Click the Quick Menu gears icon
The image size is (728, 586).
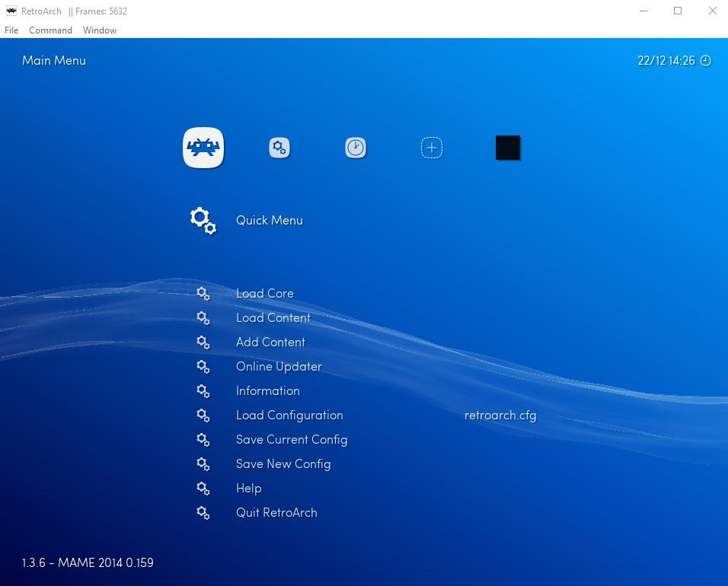[x=202, y=220]
